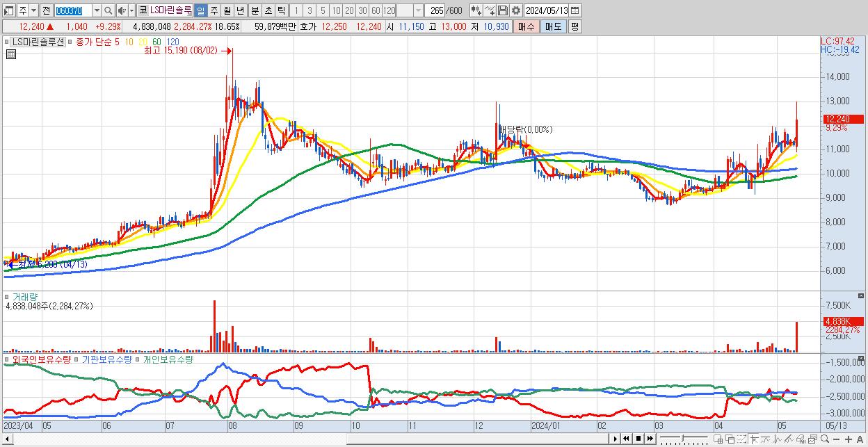The width and height of the screenshot is (868, 447).
Task: Choose the 120 interval button
Action: [x=389, y=11]
